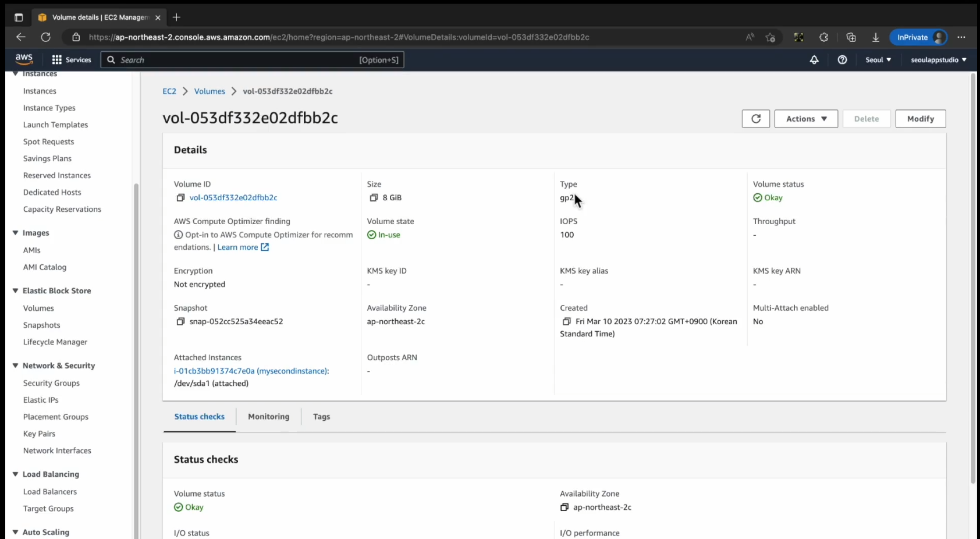This screenshot has width=980, height=539.
Task: Open attached instance mysecondinstance link
Action: 251,371
